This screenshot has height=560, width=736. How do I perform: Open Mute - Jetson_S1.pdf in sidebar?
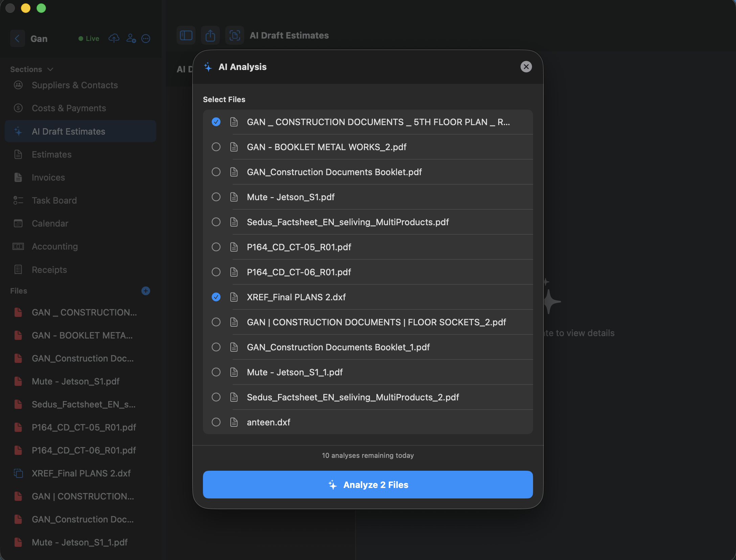(80, 381)
